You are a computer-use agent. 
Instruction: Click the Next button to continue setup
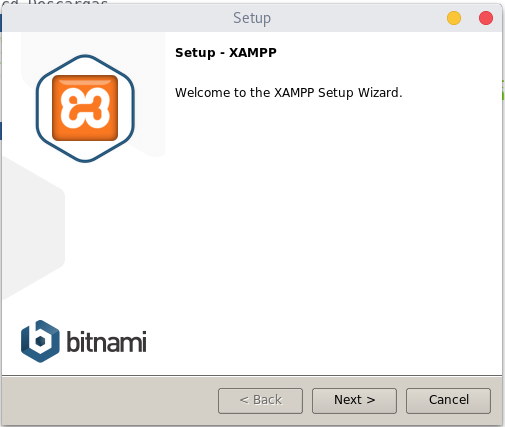point(354,400)
